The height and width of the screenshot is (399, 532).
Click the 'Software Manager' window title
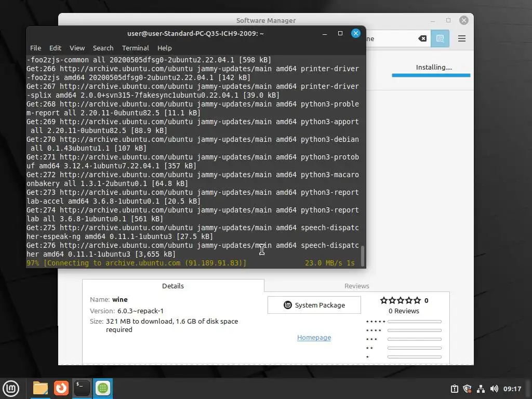tap(266, 20)
